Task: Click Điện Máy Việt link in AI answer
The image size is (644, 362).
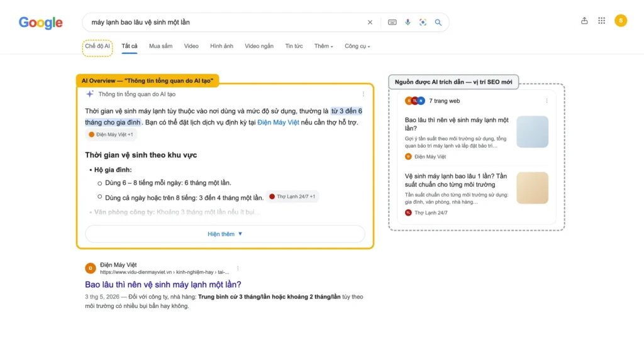Action: [x=278, y=123]
